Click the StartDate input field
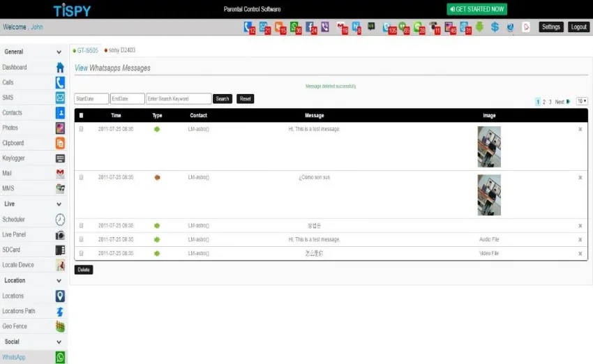The width and height of the screenshot is (593, 364). click(x=91, y=98)
